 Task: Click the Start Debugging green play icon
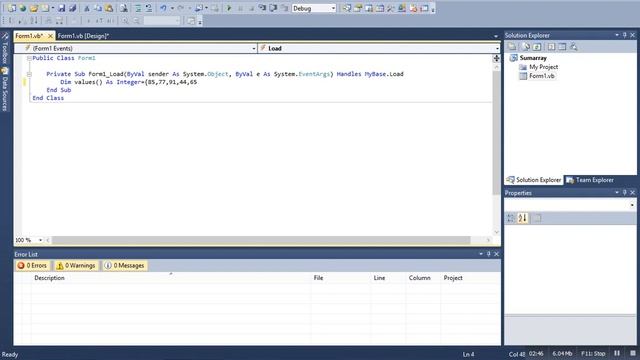(x=229, y=8)
